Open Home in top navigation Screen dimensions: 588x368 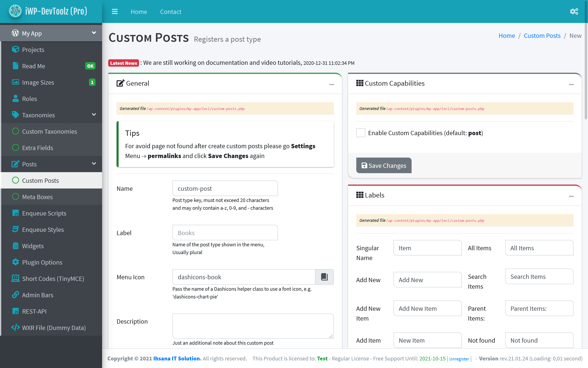click(x=139, y=12)
